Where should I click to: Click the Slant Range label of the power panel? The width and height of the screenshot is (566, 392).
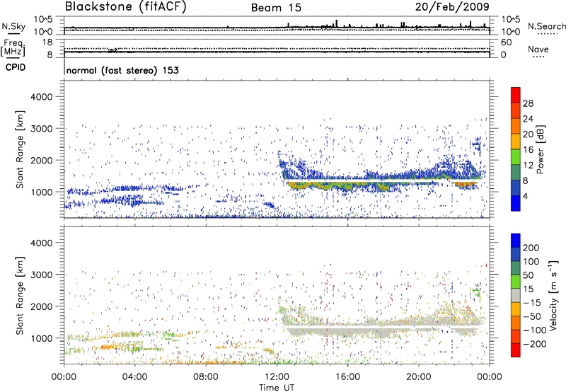(20, 149)
